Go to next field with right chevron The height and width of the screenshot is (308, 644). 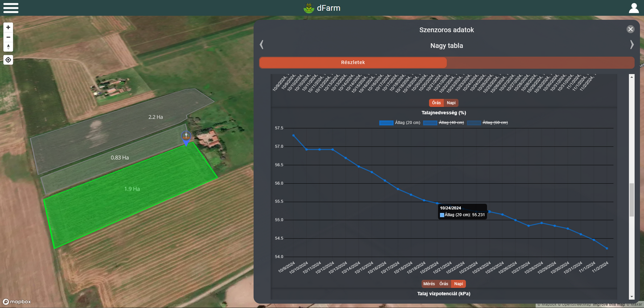tap(632, 45)
